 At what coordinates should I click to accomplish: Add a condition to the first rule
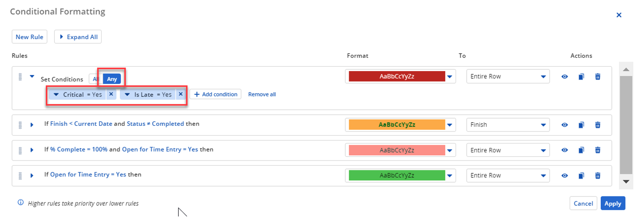point(216,94)
